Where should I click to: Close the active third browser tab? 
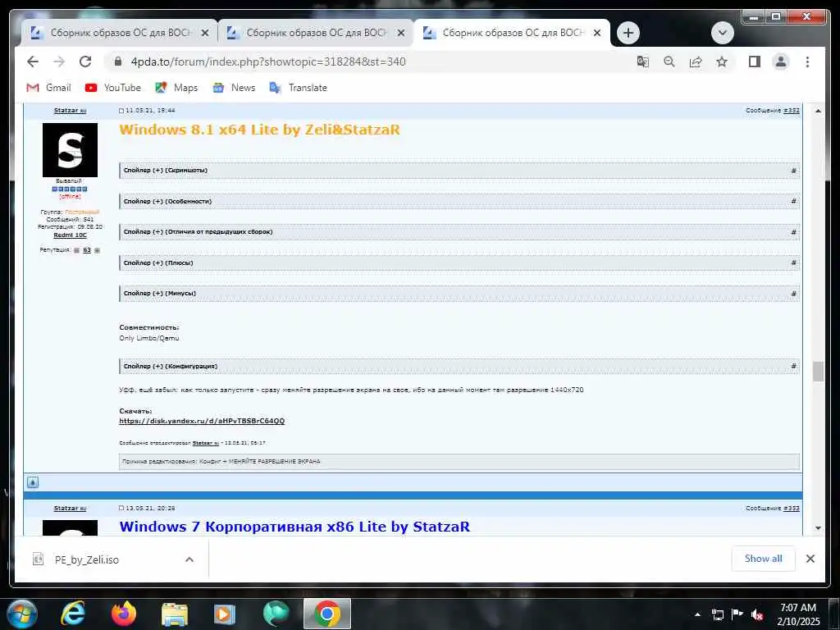(x=597, y=33)
